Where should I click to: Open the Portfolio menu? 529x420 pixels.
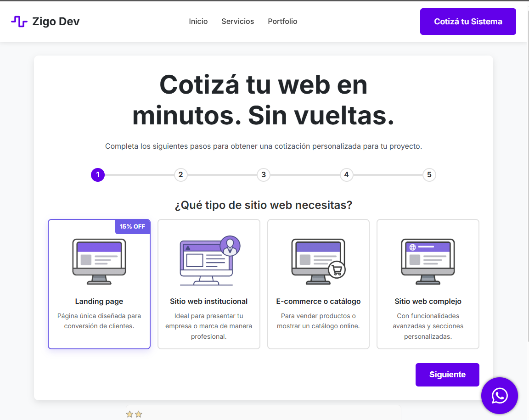282,21
